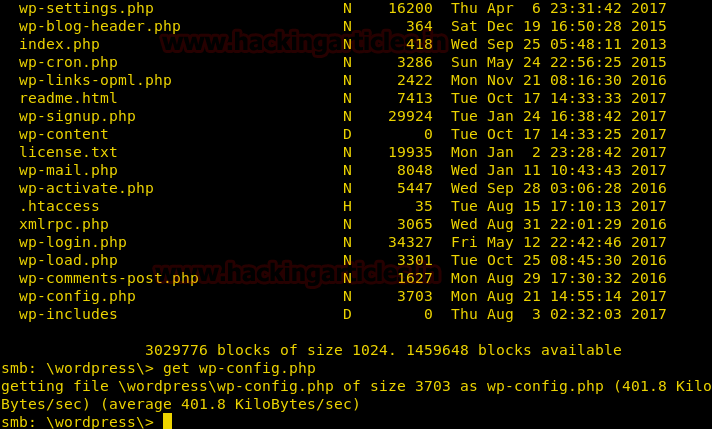Select wp-login.php file name
Screen dimensions: 712x429
[x=73, y=242]
